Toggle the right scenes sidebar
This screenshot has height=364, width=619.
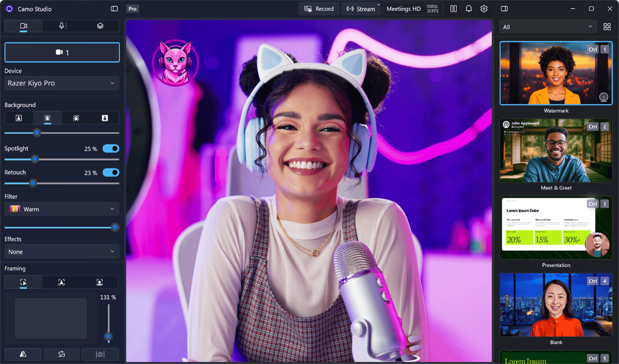point(504,9)
